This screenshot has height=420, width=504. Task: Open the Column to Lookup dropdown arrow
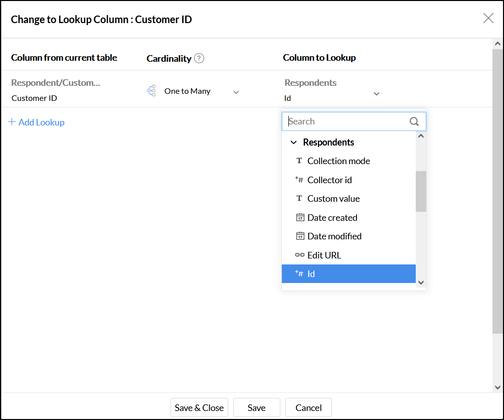click(x=377, y=94)
